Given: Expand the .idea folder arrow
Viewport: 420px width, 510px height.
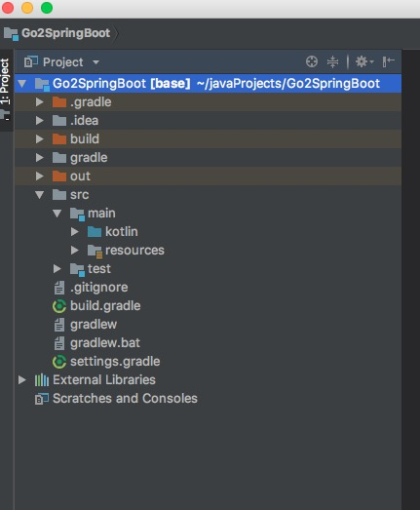Looking at the screenshot, I should (x=39, y=121).
